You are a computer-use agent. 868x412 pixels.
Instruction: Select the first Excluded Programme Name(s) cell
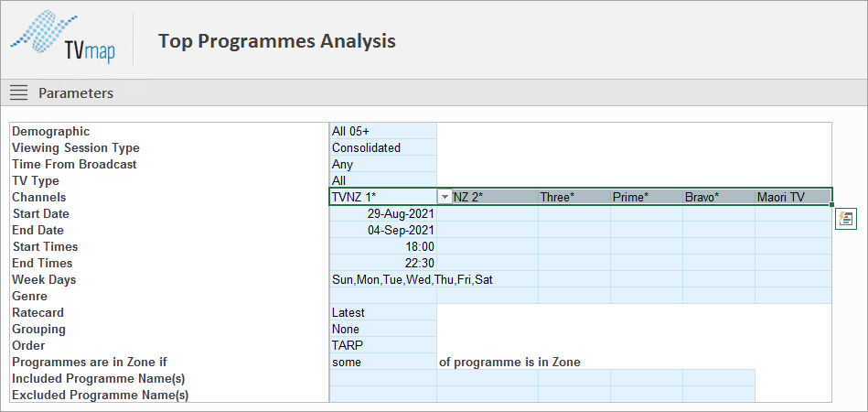[x=383, y=395]
